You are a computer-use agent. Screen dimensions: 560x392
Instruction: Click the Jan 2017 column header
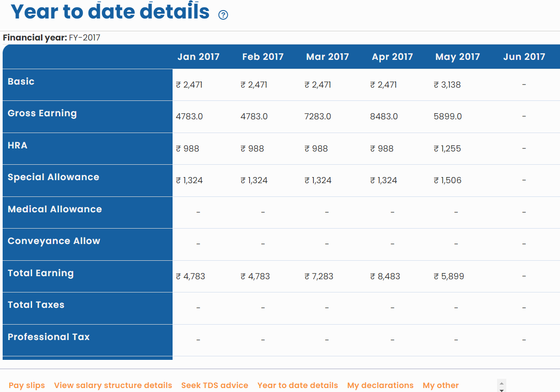coord(198,57)
